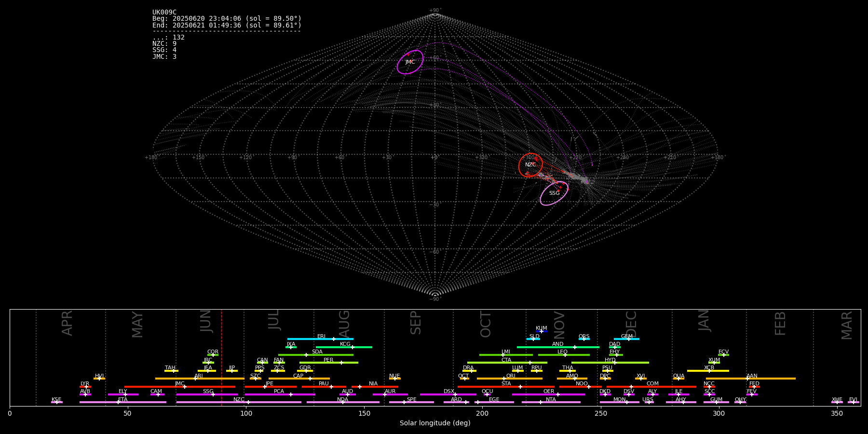Click the 'NZC: 9' count entry
868x434 pixels.
[x=164, y=43]
